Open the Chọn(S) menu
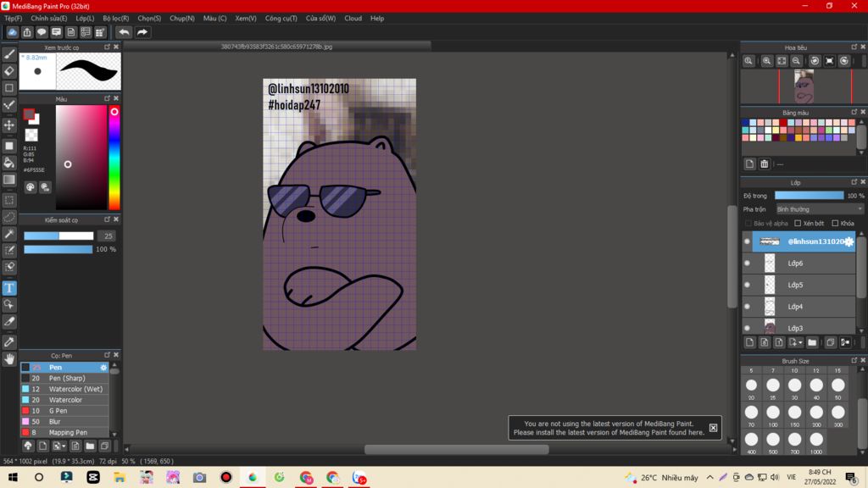 point(149,19)
